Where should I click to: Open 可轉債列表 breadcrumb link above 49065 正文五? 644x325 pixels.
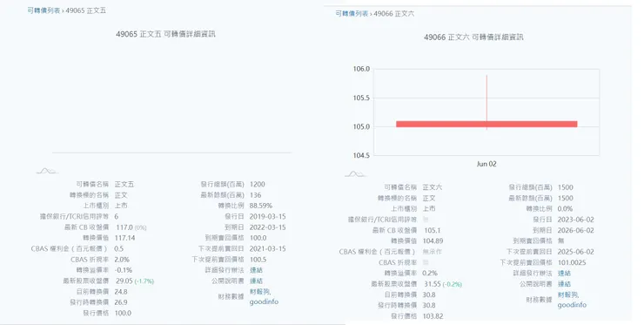[x=44, y=10]
